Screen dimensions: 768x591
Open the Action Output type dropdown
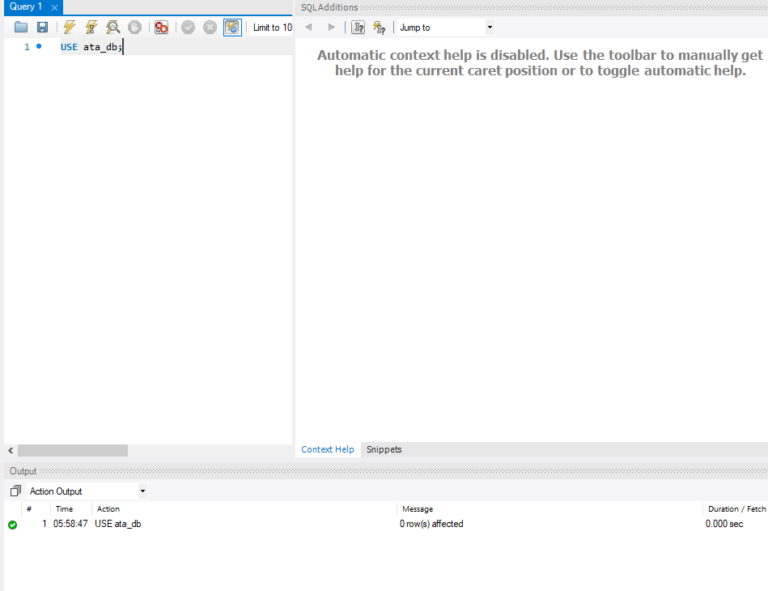point(142,491)
